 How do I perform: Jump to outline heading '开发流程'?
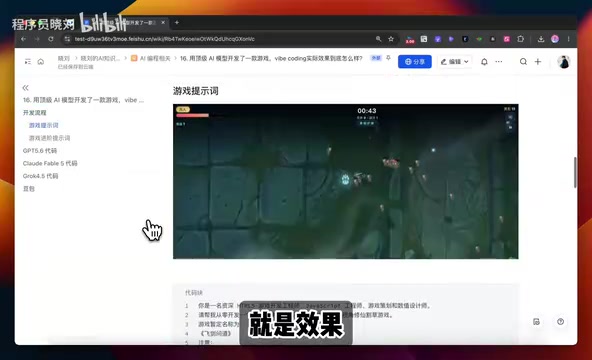34,113
